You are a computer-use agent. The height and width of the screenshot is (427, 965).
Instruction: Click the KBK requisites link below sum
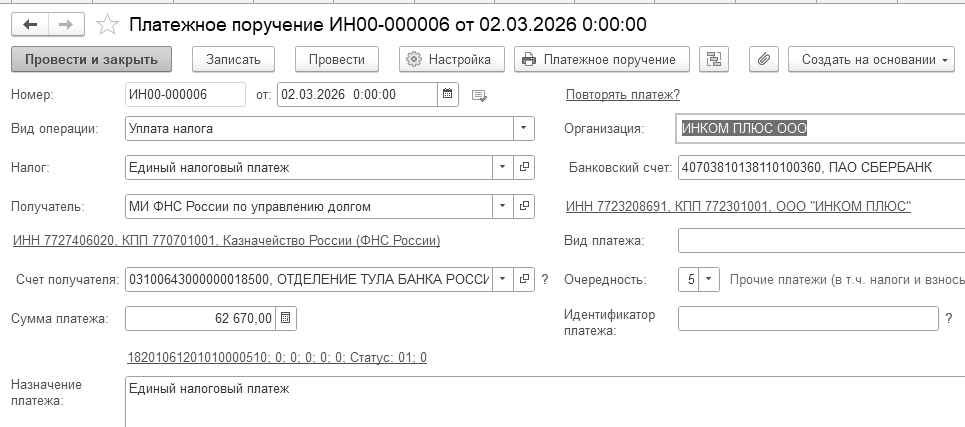tap(277, 357)
